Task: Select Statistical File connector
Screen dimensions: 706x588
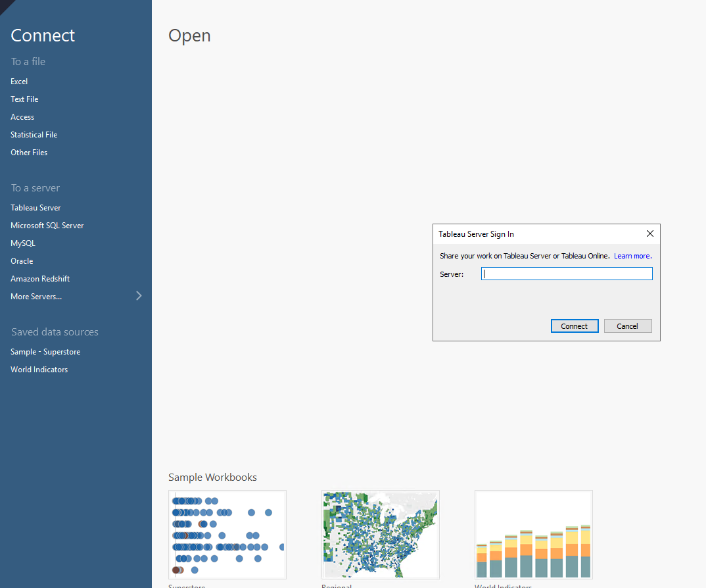Action: [34, 135]
